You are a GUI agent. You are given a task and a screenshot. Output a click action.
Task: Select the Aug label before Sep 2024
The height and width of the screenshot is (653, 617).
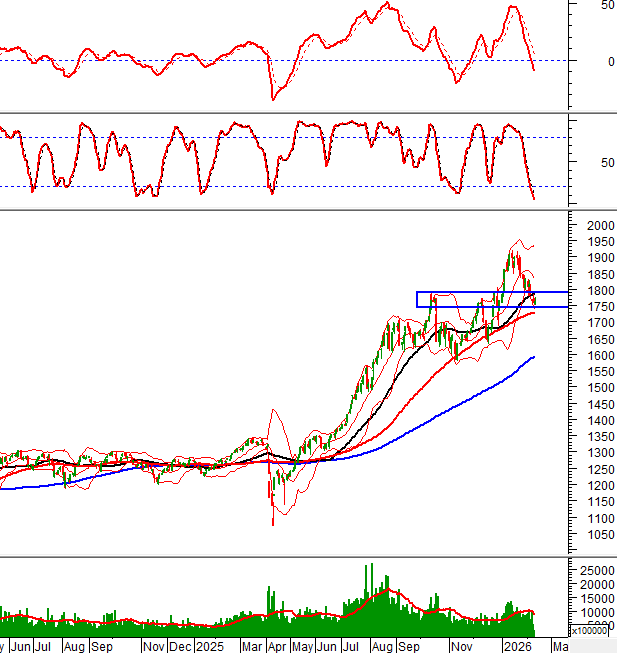pyautogui.click(x=73, y=646)
